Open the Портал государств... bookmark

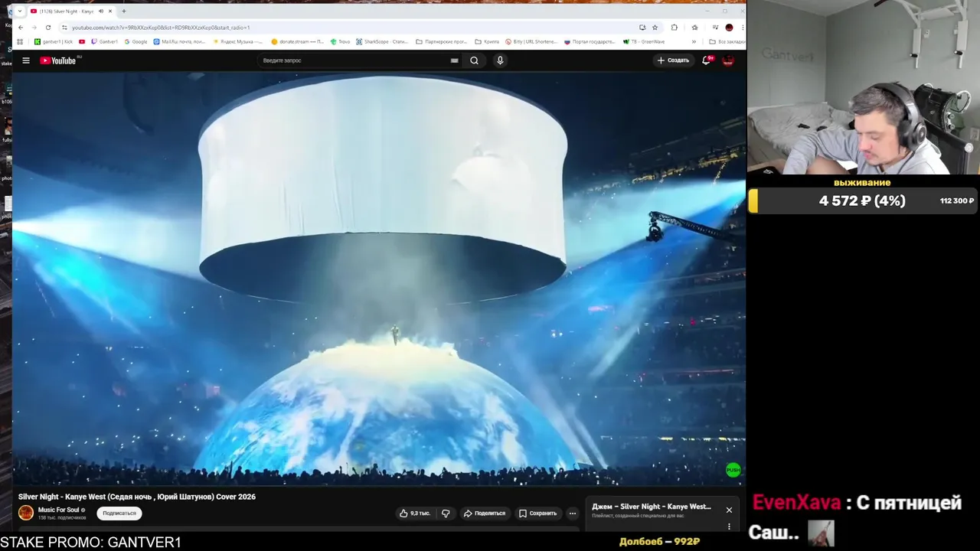pos(590,41)
